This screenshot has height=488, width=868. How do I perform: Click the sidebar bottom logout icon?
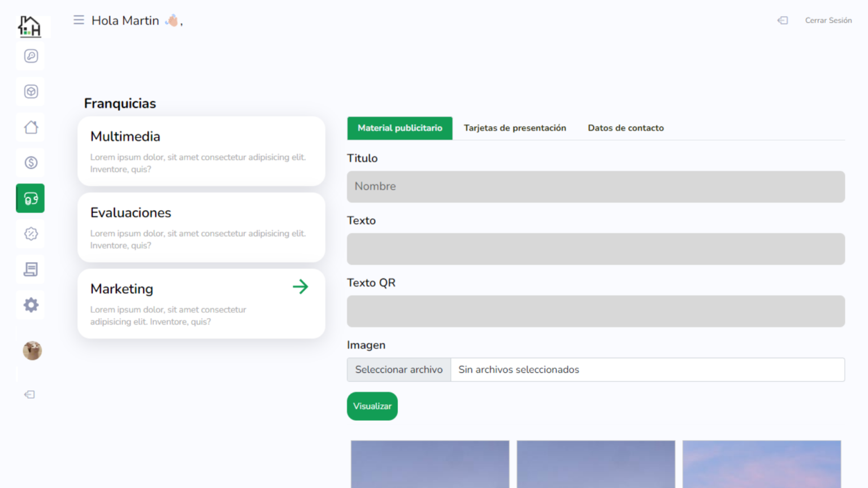pyautogui.click(x=29, y=394)
